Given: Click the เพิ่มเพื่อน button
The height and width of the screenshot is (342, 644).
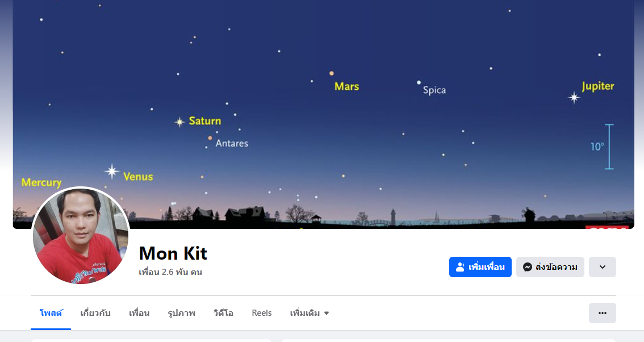Looking at the screenshot, I should [480, 267].
